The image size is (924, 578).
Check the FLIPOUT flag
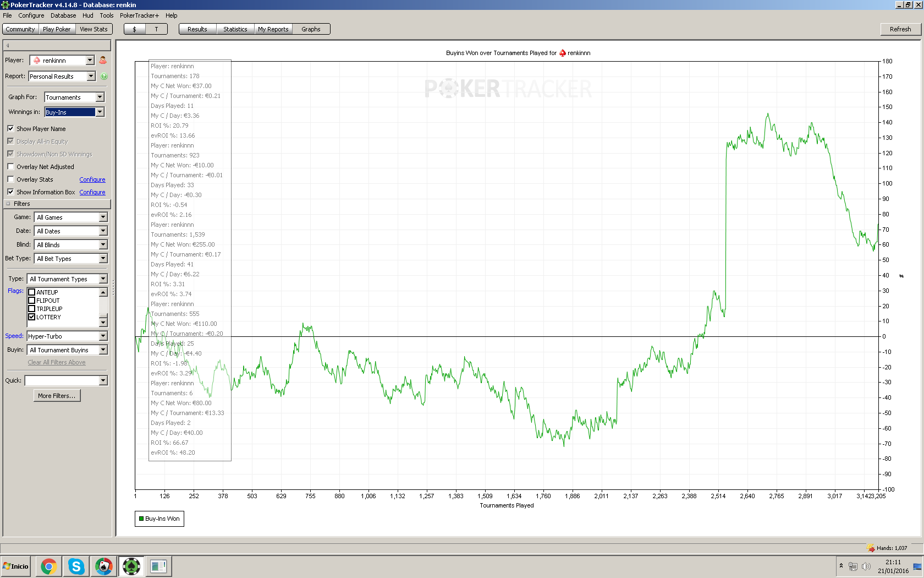(x=32, y=301)
